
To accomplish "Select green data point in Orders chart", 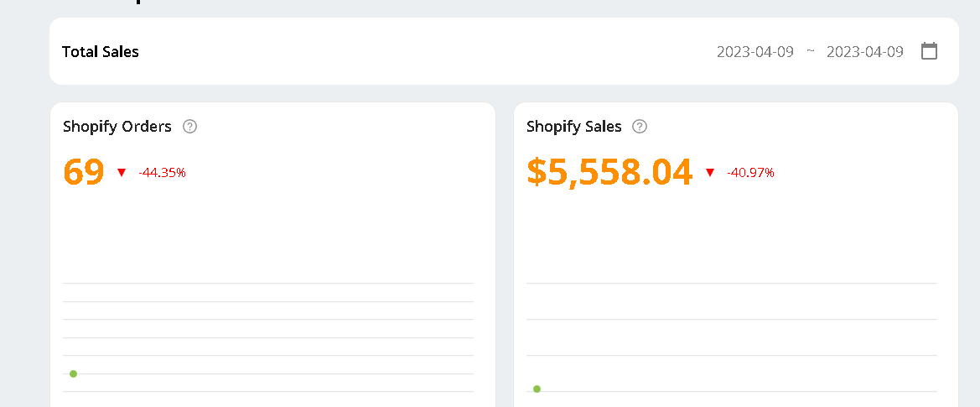I will (x=74, y=373).
